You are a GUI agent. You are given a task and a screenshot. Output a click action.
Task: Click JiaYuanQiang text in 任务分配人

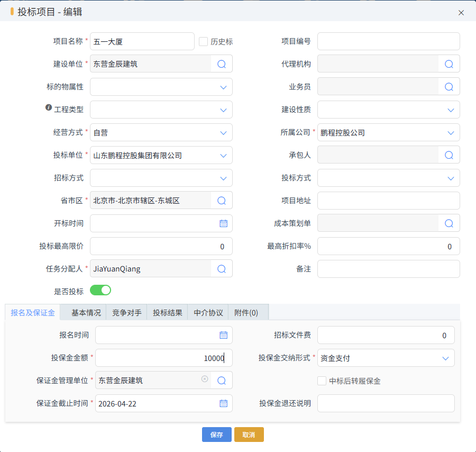click(117, 269)
